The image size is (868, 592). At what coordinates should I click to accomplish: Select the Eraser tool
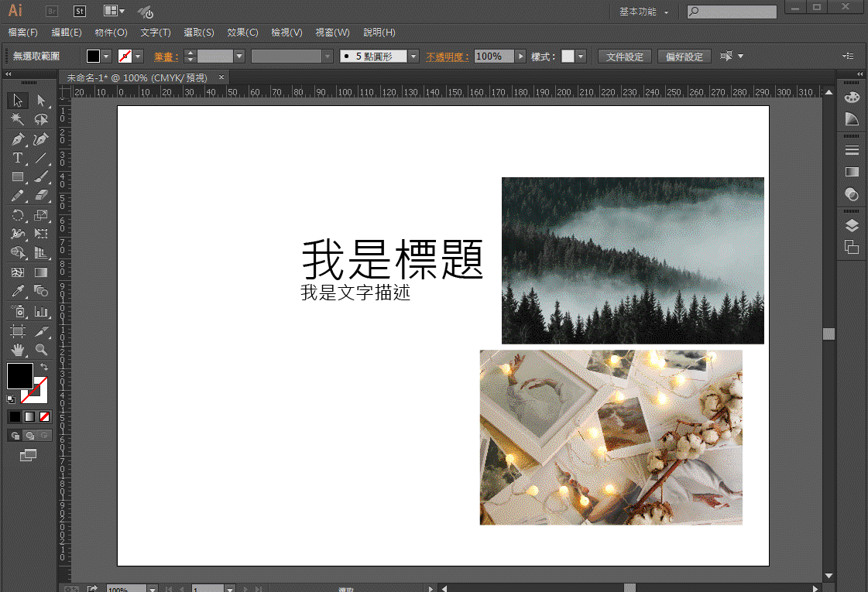[41, 195]
